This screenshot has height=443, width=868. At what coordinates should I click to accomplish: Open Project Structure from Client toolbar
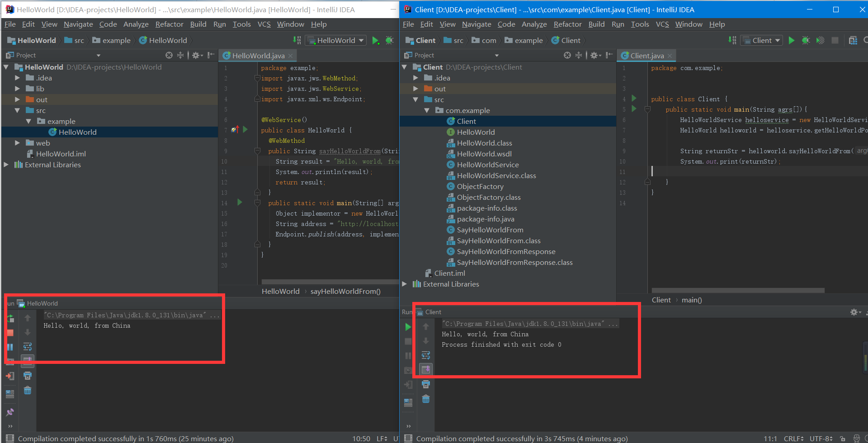coord(853,40)
